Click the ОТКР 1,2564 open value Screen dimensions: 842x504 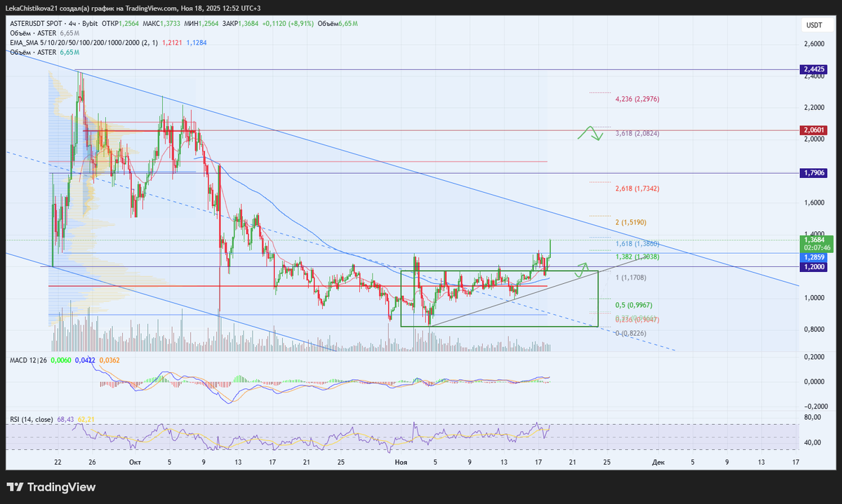(120, 23)
